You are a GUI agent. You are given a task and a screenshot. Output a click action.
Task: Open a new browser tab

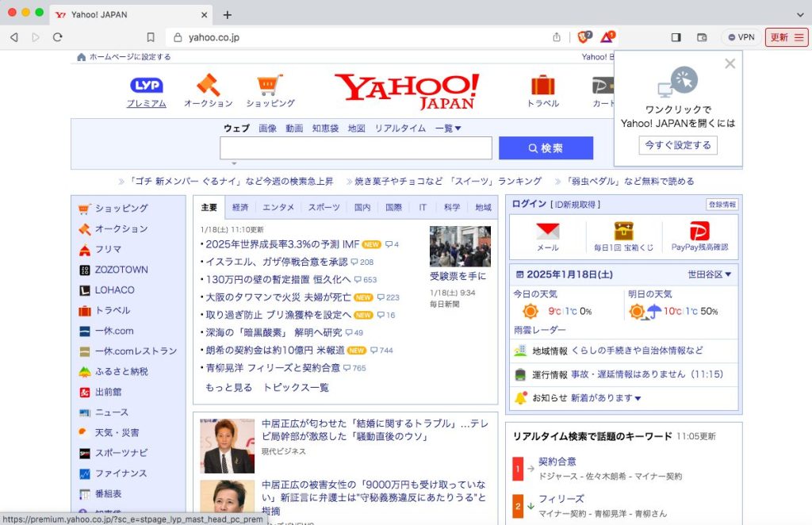(227, 14)
